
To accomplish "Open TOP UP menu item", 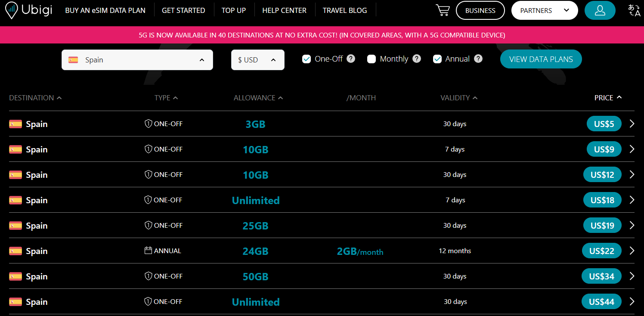I will pos(234,10).
